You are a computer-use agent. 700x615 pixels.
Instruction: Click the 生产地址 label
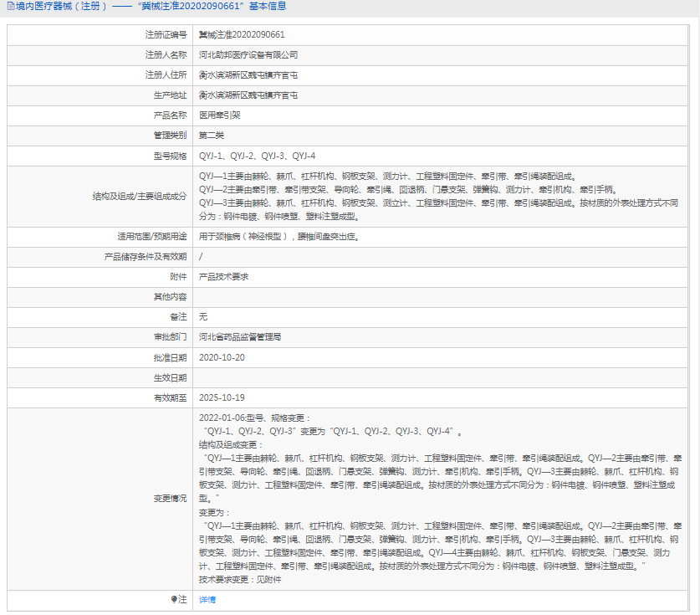[x=170, y=95]
